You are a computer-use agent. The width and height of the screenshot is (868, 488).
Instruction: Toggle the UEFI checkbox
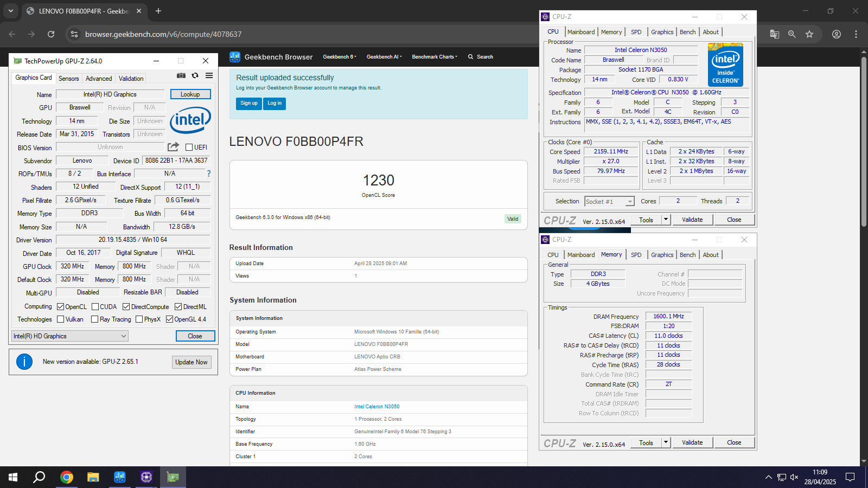tap(189, 147)
